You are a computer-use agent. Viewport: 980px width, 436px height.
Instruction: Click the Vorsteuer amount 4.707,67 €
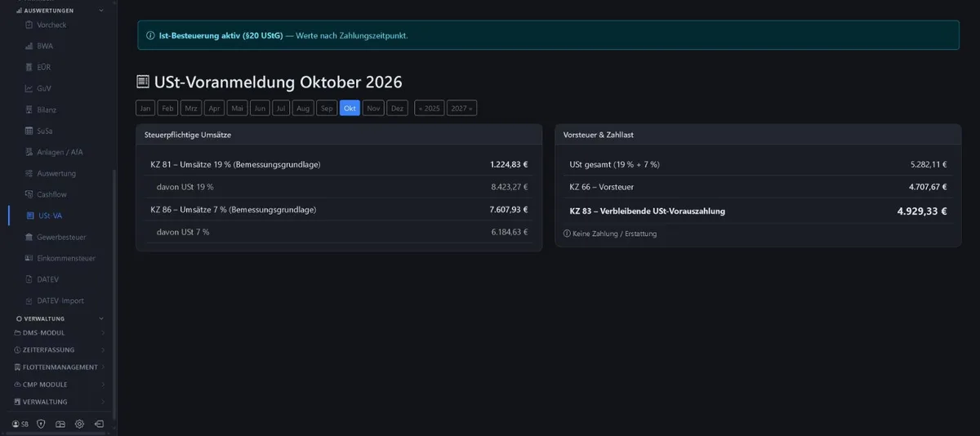click(928, 187)
